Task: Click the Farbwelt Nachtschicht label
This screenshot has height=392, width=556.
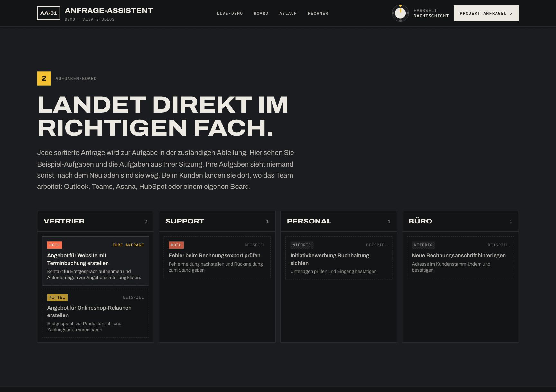Action: 431,13
